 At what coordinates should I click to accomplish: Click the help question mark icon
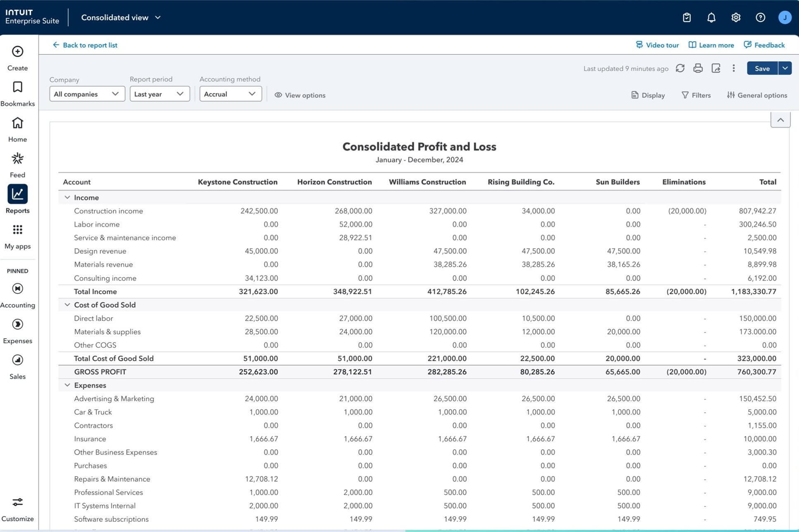pyautogui.click(x=760, y=18)
